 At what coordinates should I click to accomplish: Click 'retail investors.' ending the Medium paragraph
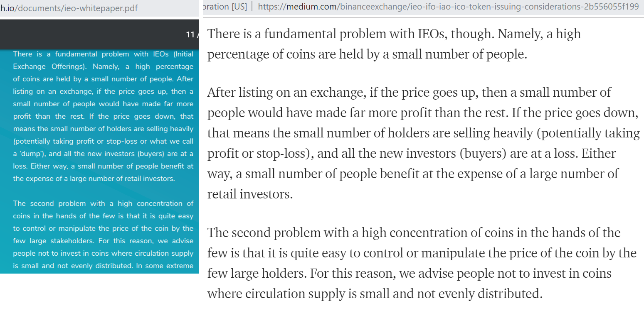tap(250, 194)
